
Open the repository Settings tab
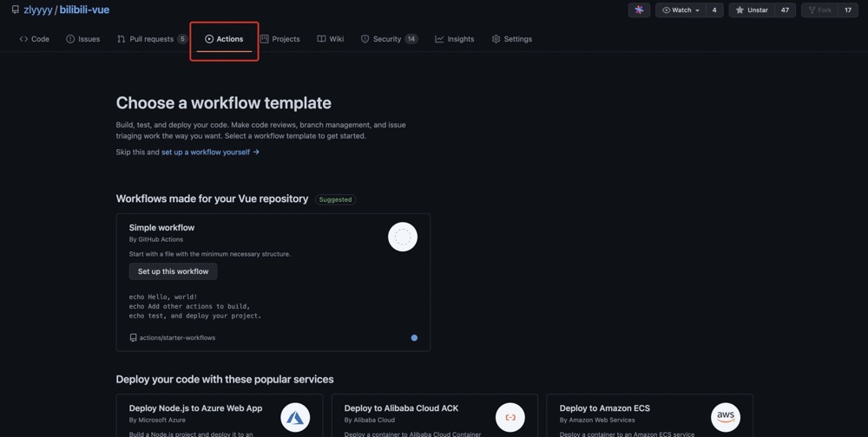point(512,39)
